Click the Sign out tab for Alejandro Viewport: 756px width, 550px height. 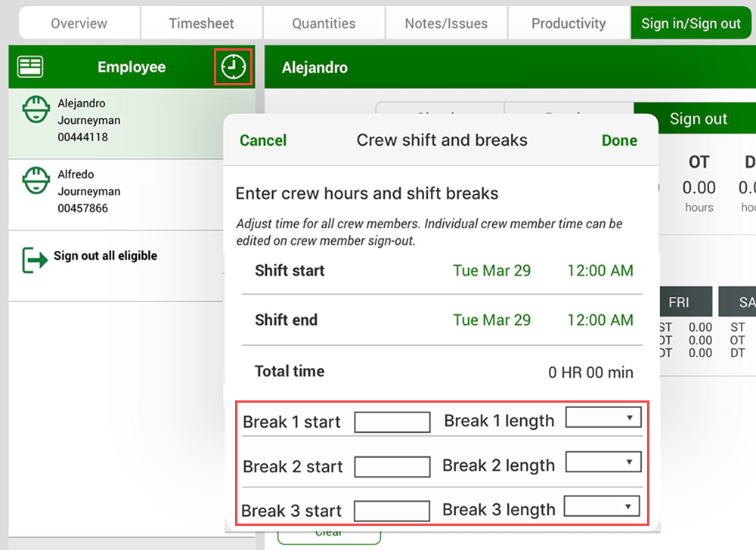point(698,119)
